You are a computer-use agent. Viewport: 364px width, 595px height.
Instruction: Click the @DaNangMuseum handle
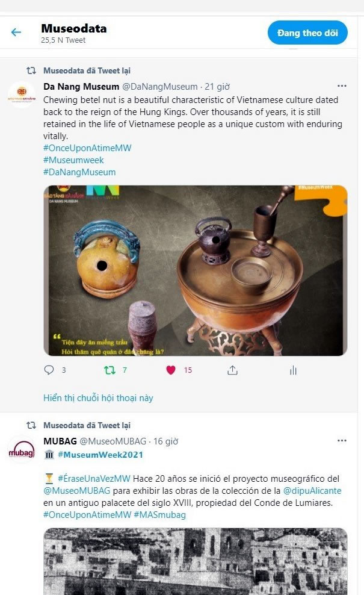(x=159, y=87)
